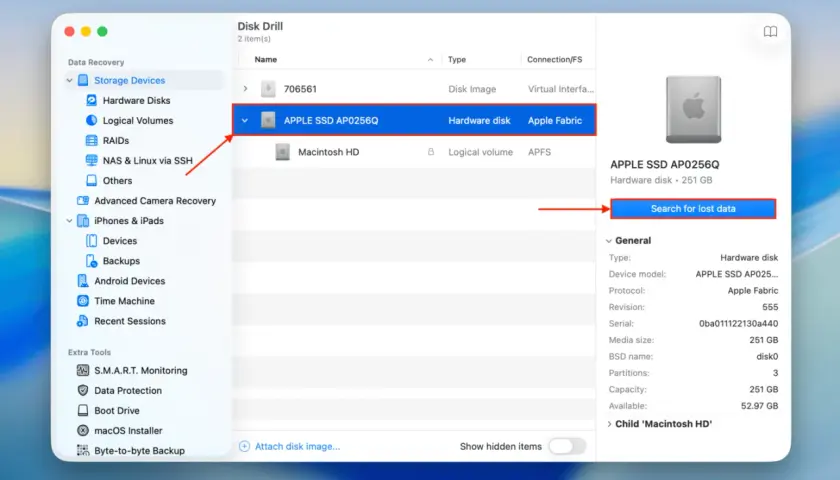The height and width of the screenshot is (480, 840).
Task: Click the Macintosh HD volume icon
Action: pyautogui.click(x=282, y=152)
